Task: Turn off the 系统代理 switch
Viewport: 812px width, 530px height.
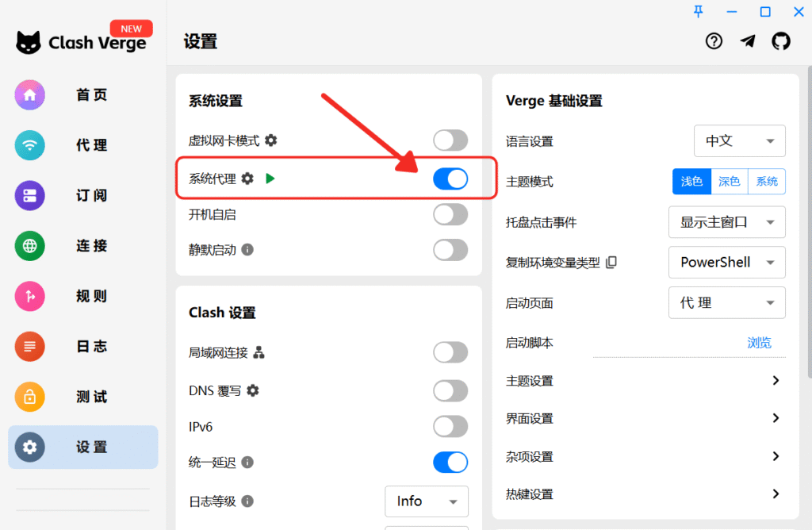Action: 450,179
